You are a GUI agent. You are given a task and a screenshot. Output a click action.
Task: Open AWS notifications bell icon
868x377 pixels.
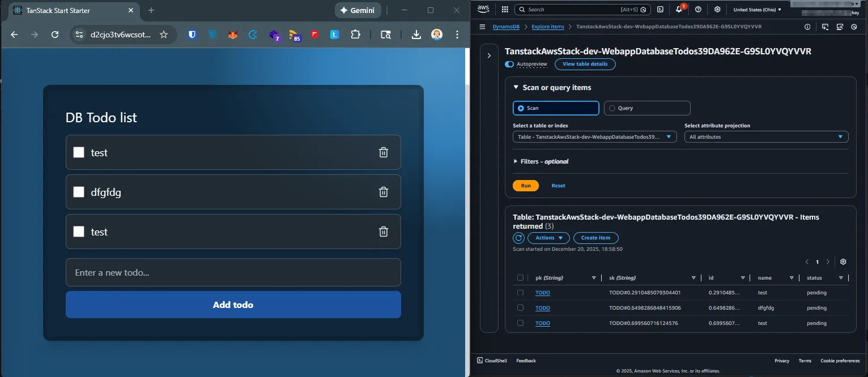click(679, 10)
